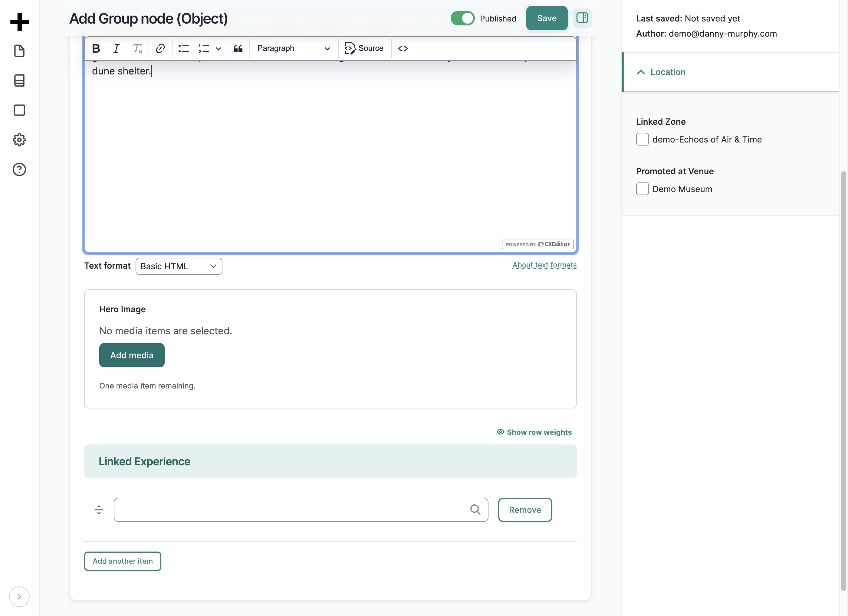848x616 pixels.
Task: Click the author email demo@danny-murphy.com
Action: coord(723,34)
